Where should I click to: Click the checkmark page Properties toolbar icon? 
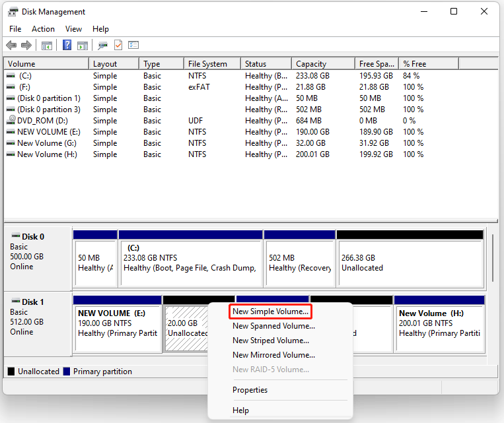(118, 45)
